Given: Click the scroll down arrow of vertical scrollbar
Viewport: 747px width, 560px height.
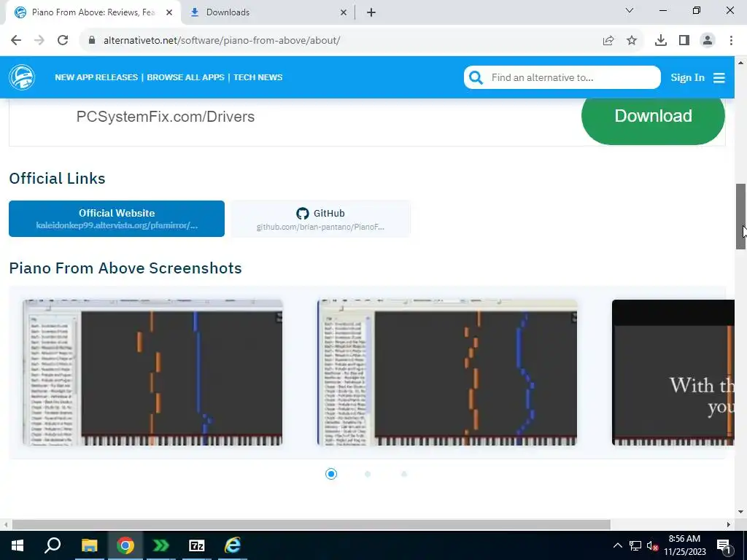Looking at the screenshot, I should 740,512.
